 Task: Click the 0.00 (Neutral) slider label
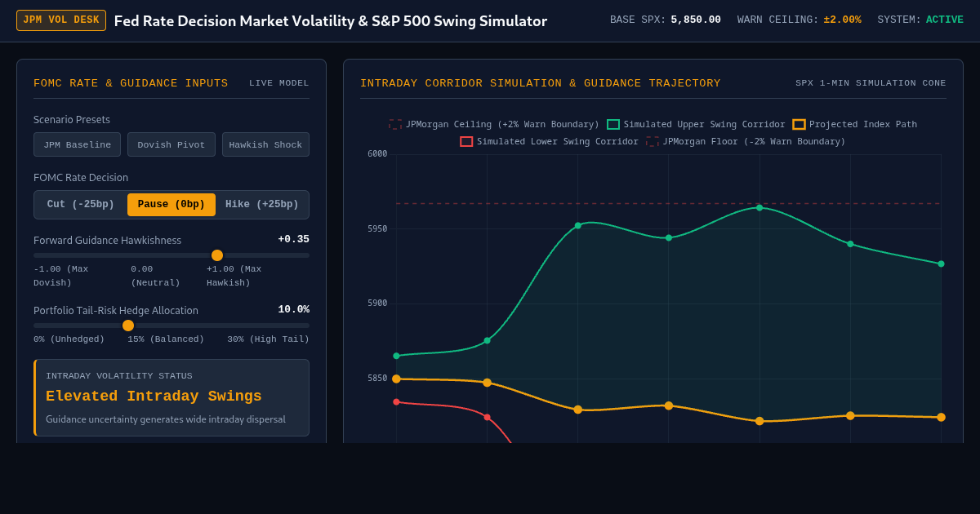[156, 276]
